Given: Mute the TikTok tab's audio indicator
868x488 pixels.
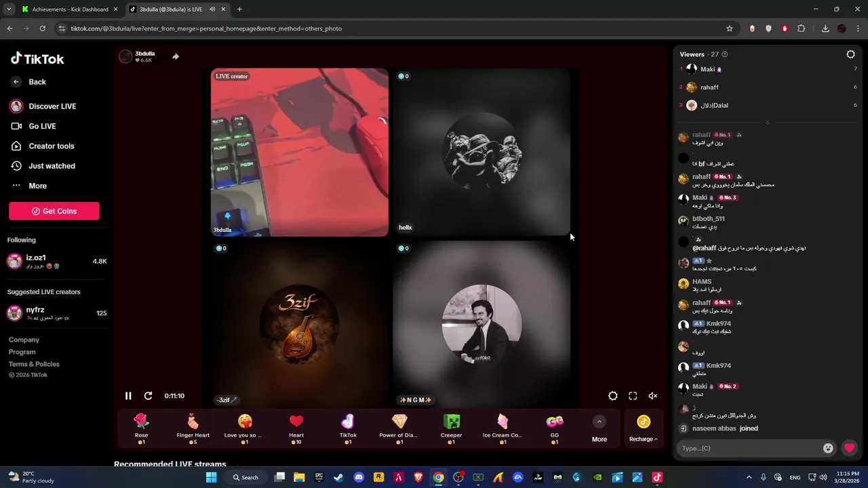Looking at the screenshot, I should click(x=212, y=9).
